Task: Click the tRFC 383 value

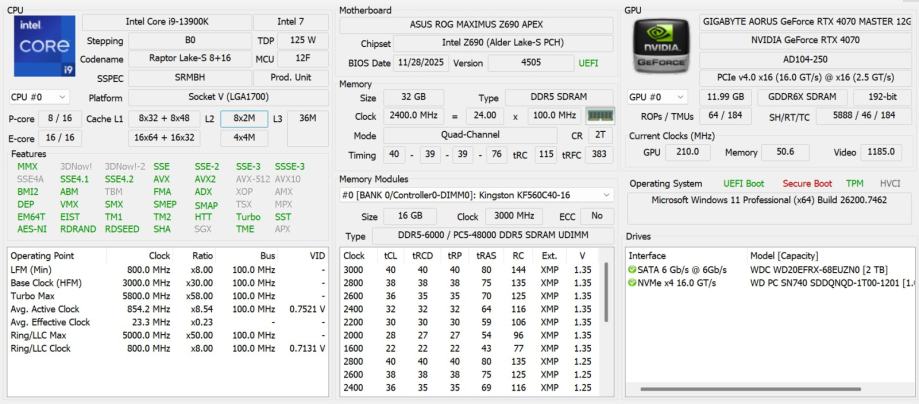Action: 599,155
